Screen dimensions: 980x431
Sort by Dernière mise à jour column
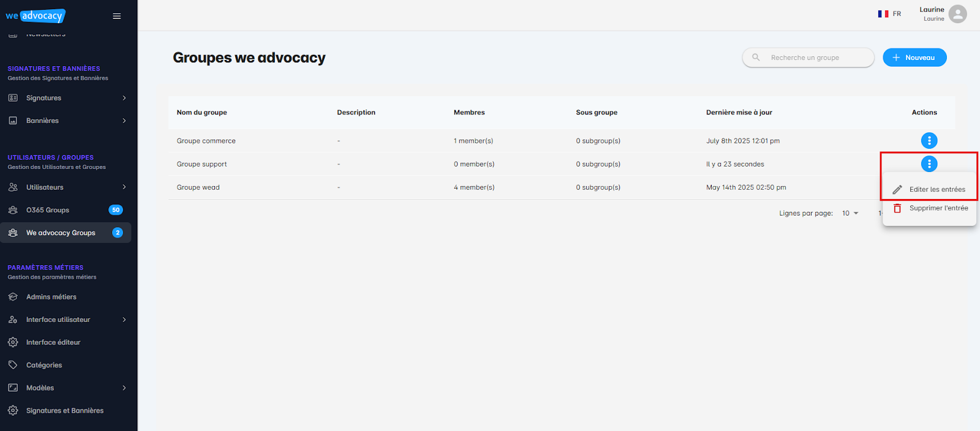pos(739,113)
